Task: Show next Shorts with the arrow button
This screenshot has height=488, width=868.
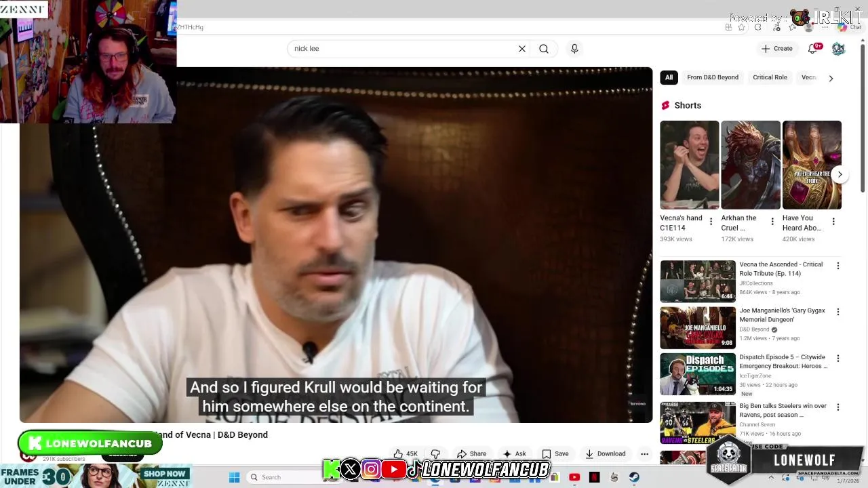Action: 840,174
